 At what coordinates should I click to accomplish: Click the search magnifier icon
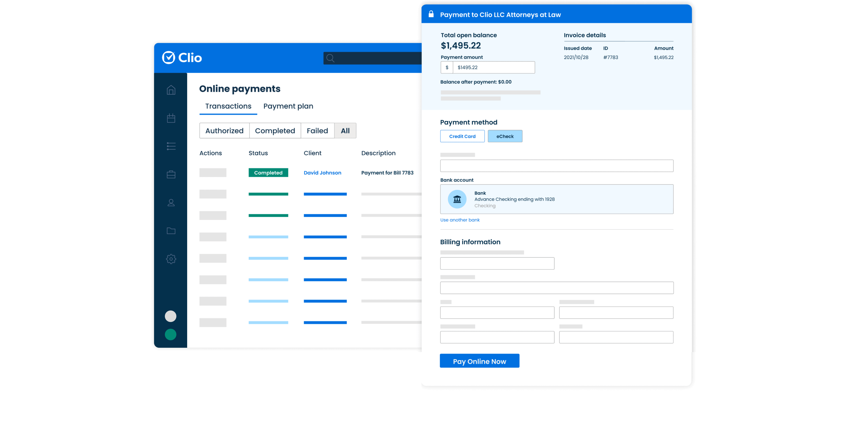(330, 58)
